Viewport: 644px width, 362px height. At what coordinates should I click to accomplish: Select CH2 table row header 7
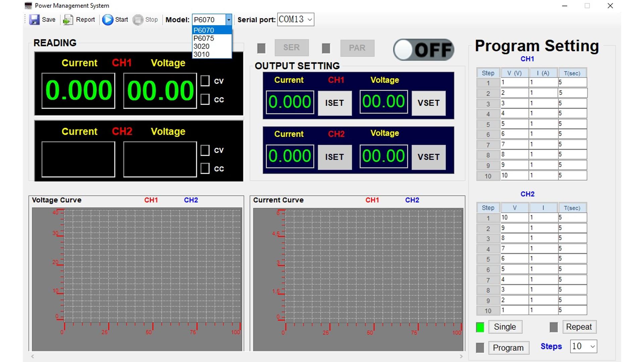point(488,280)
